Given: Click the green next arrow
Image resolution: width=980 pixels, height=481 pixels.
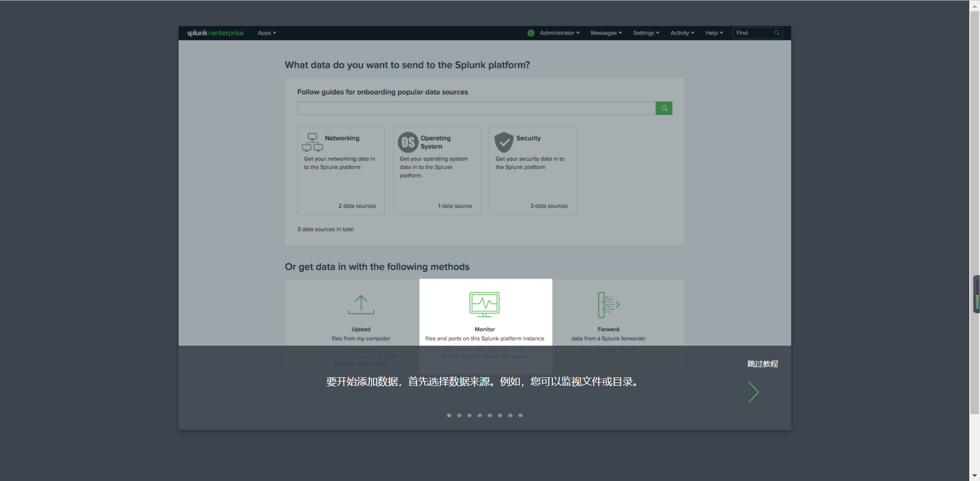Looking at the screenshot, I should 754,392.
